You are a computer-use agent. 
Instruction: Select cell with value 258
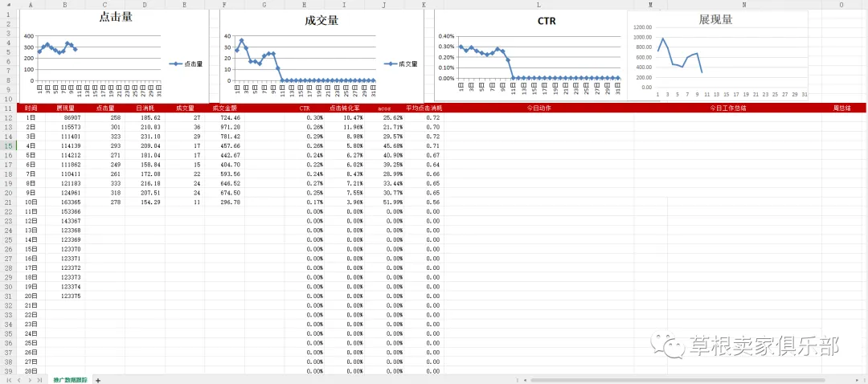point(105,118)
